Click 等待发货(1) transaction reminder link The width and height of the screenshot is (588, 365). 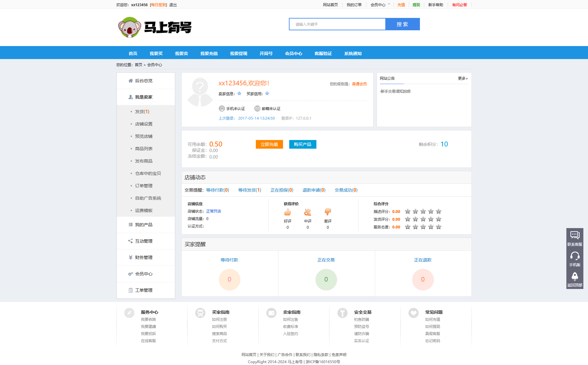click(250, 190)
